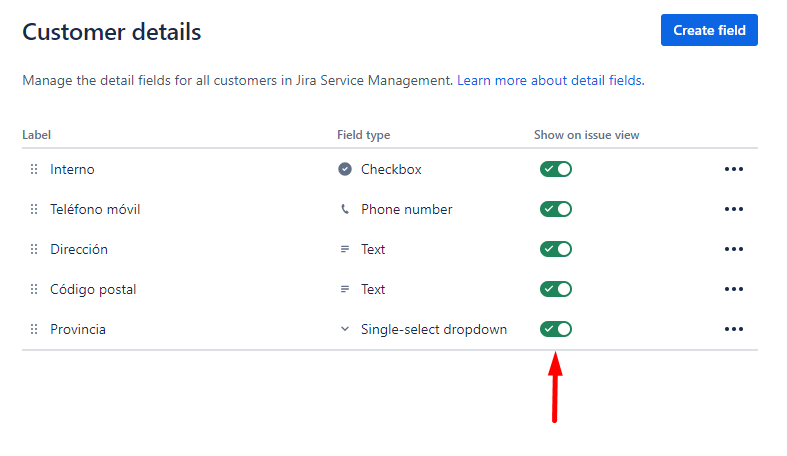Open more actions menu for Interno
Viewport: 787px width, 456px height.
(734, 169)
